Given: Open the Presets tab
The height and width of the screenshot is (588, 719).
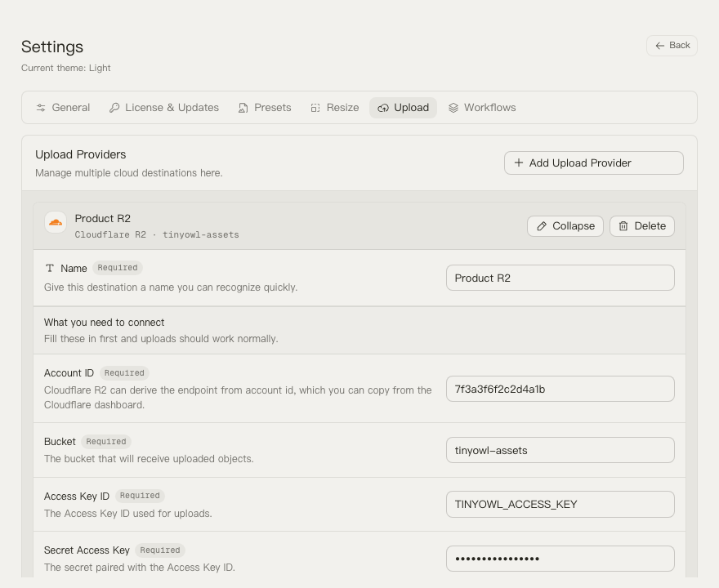Looking at the screenshot, I should pos(265,108).
